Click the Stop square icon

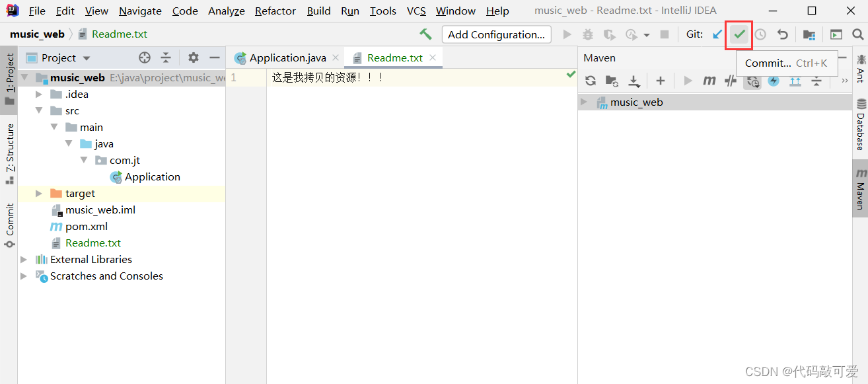(x=665, y=34)
